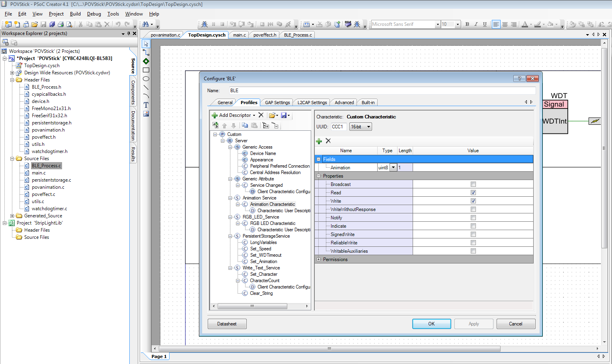The image size is (612, 364).
Task: Select the ellipse shape tool
Action: (146, 79)
